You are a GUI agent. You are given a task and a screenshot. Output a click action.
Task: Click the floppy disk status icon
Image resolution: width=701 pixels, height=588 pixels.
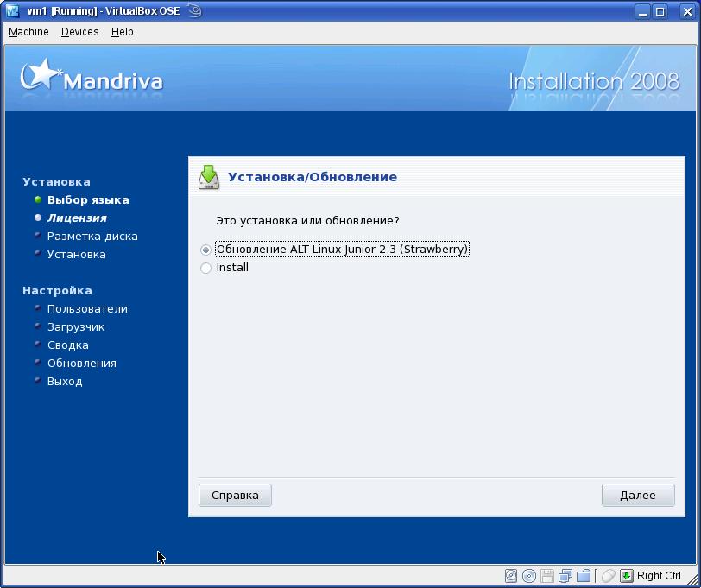pos(547,575)
